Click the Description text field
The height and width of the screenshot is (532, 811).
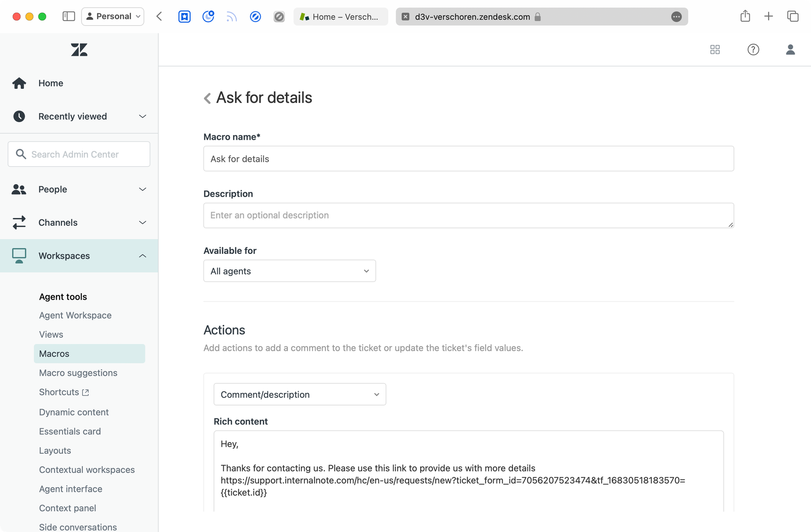click(468, 215)
